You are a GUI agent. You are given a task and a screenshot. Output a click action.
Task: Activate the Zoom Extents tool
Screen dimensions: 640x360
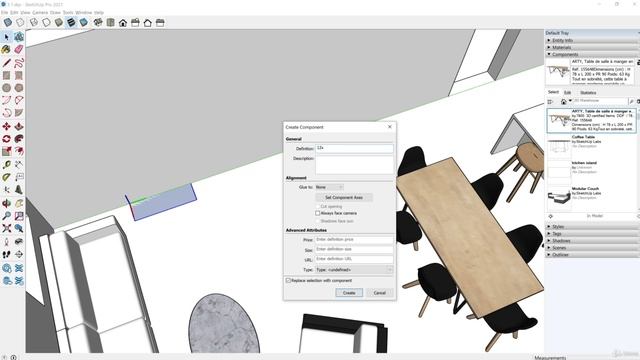6,229
